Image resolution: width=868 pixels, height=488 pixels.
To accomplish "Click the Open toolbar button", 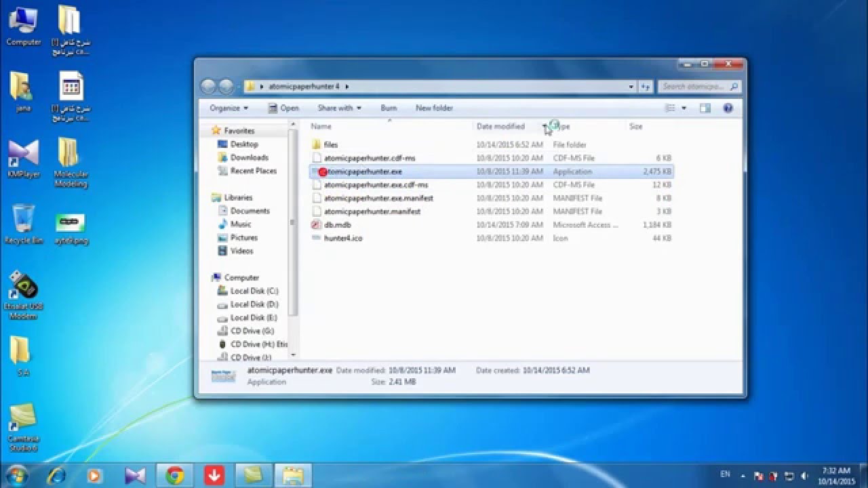I will point(283,108).
